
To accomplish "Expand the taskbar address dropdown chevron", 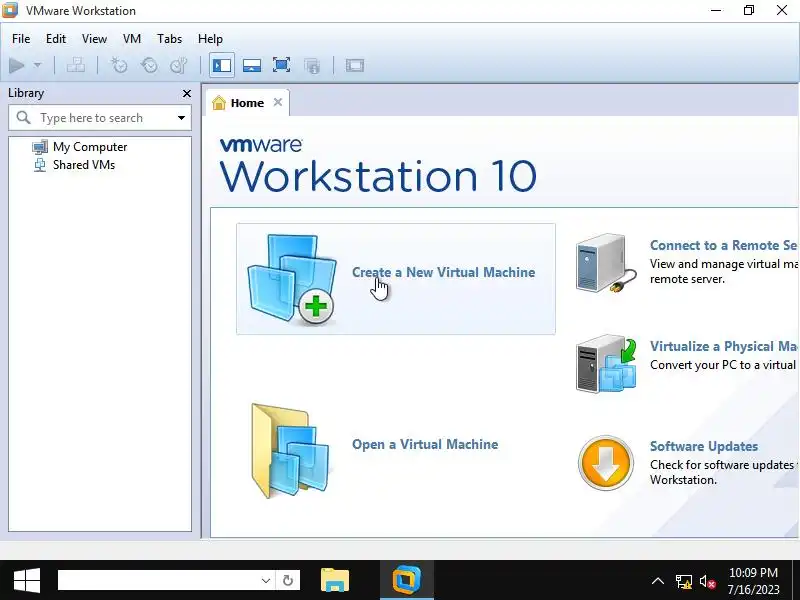I will (x=266, y=581).
